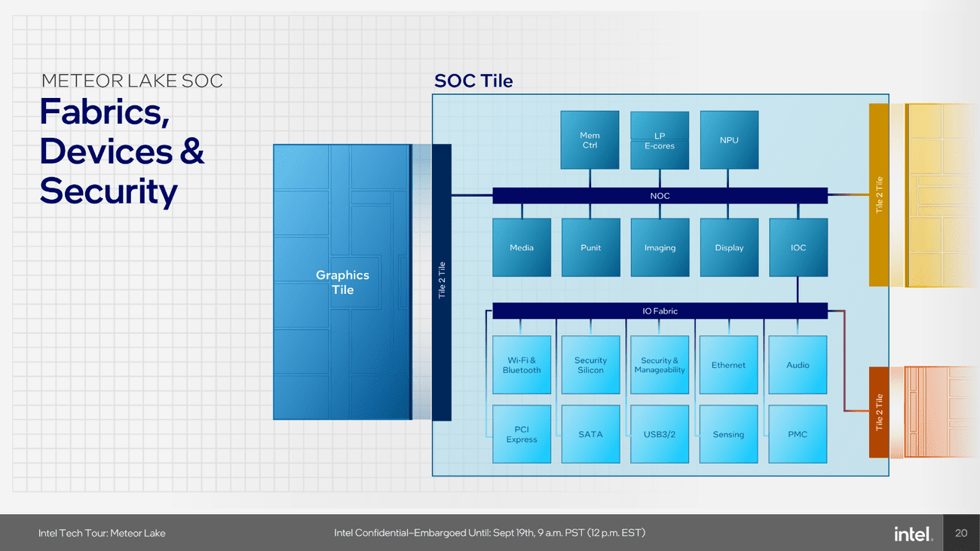Image resolution: width=980 pixels, height=551 pixels.
Task: Select the orange Tile 2 Tile connector
Action: 880,411
